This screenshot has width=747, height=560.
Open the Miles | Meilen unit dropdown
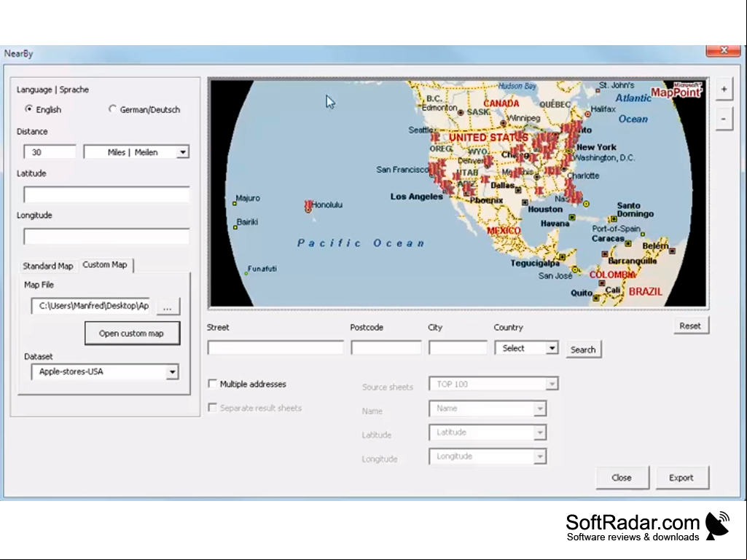pyautogui.click(x=183, y=152)
